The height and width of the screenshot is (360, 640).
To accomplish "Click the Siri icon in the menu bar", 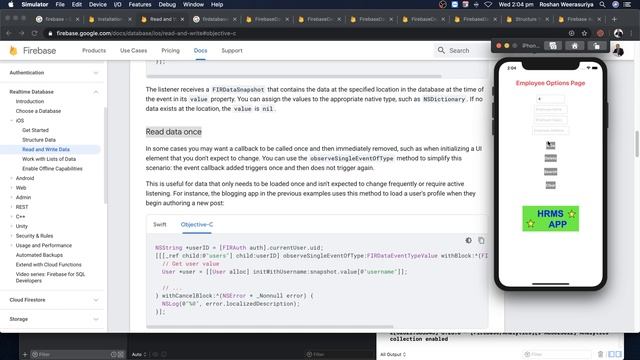I will 616,4.
